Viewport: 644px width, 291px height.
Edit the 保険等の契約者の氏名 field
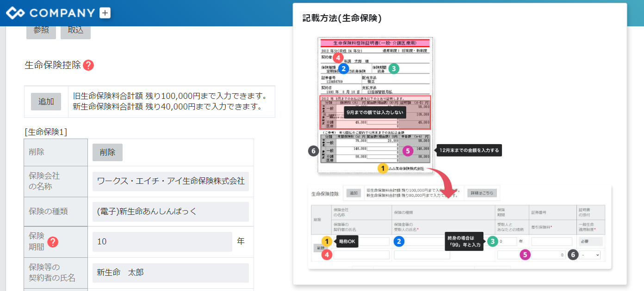click(x=171, y=273)
